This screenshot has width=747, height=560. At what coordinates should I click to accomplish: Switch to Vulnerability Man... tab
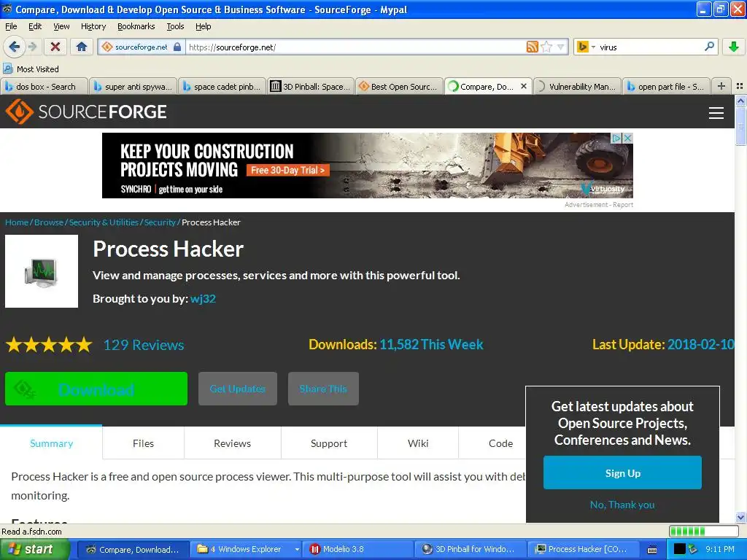(x=577, y=86)
